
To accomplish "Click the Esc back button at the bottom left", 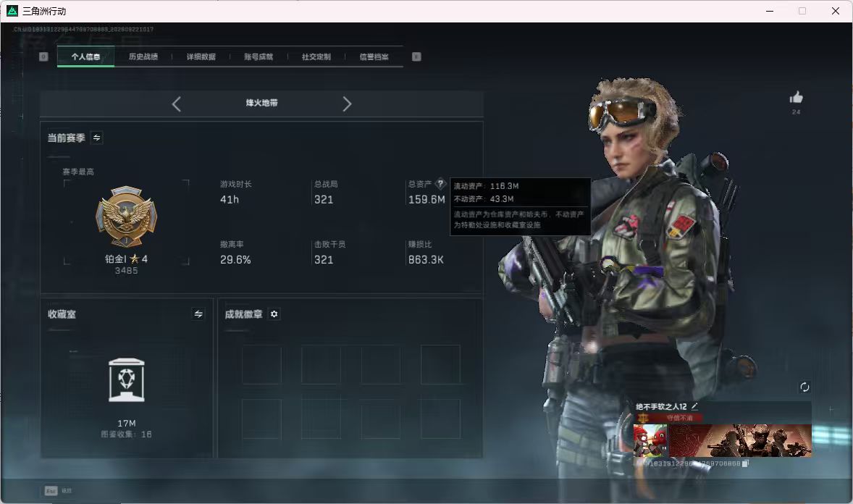I will tap(51, 491).
